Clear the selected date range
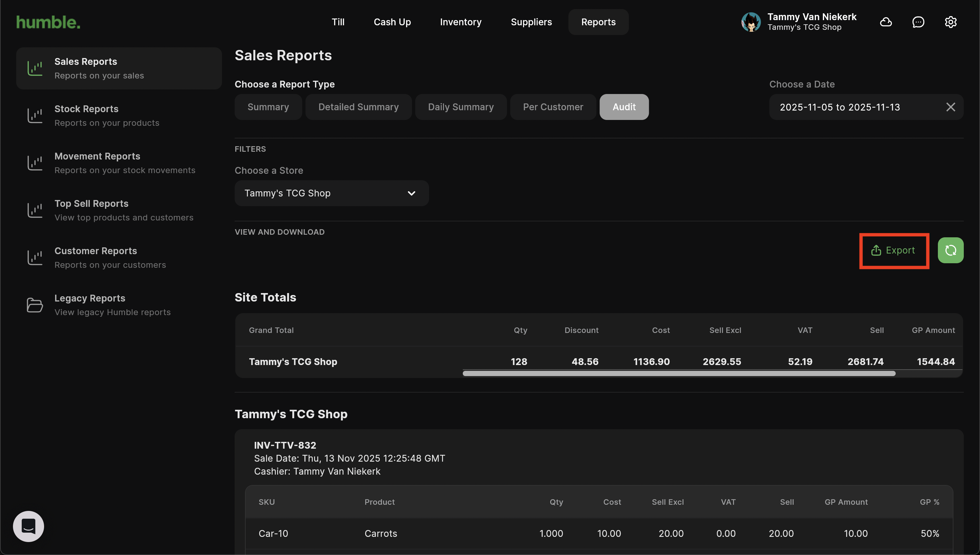Image resolution: width=980 pixels, height=555 pixels. coord(951,107)
